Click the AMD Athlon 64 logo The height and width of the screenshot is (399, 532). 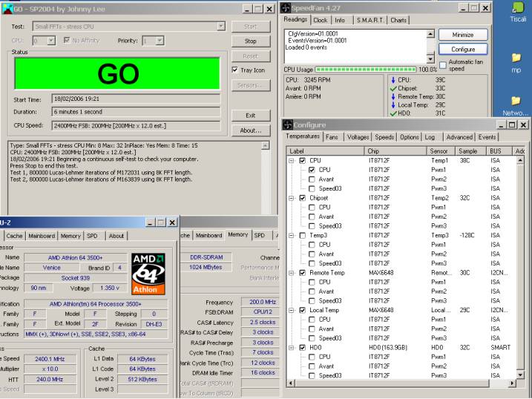pyautogui.click(x=148, y=274)
